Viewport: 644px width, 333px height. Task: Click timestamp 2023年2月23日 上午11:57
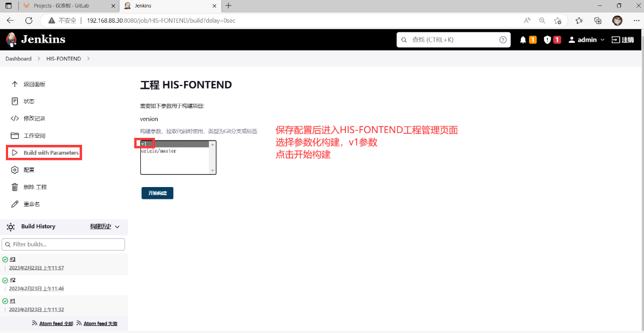36,268
